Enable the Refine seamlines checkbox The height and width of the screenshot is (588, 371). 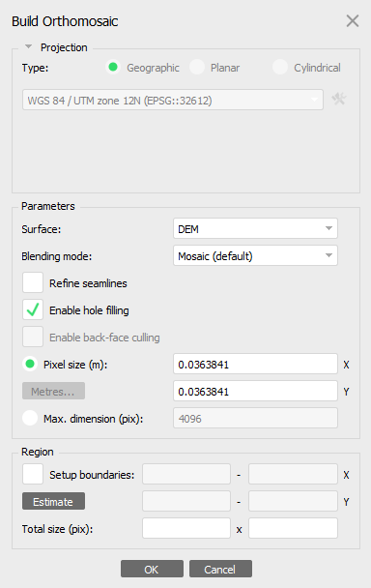click(33, 282)
